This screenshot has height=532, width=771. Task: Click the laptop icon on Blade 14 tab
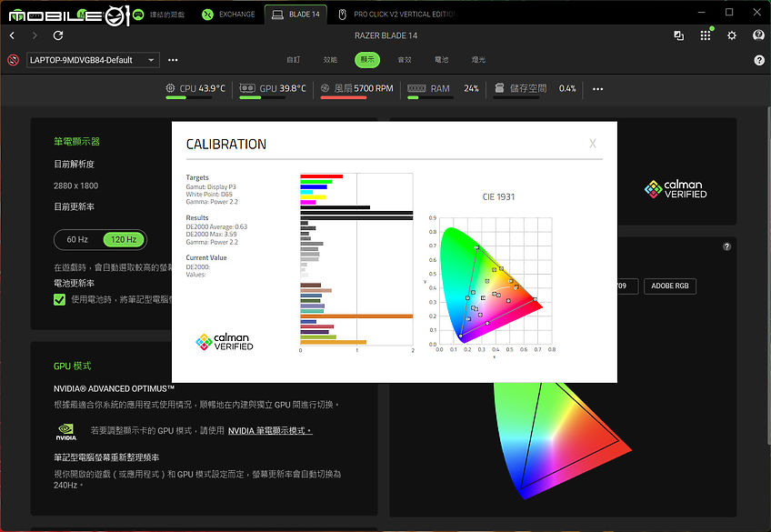tap(277, 15)
